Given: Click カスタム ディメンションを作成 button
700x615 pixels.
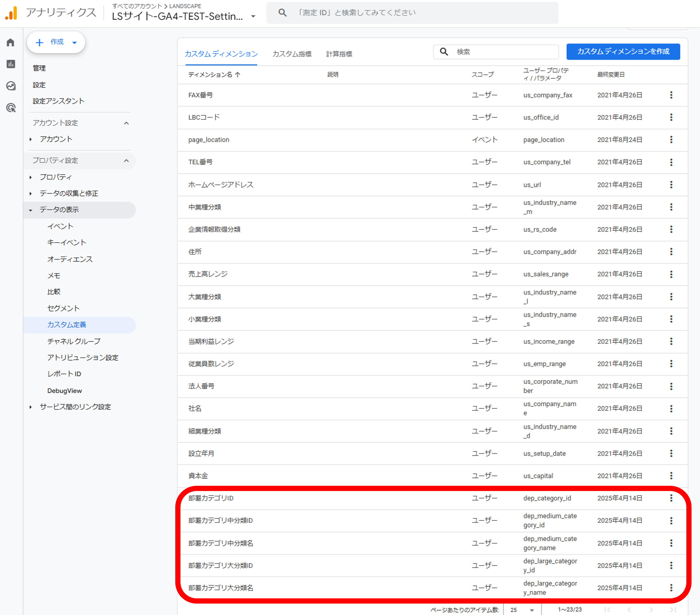Looking at the screenshot, I should [623, 51].
